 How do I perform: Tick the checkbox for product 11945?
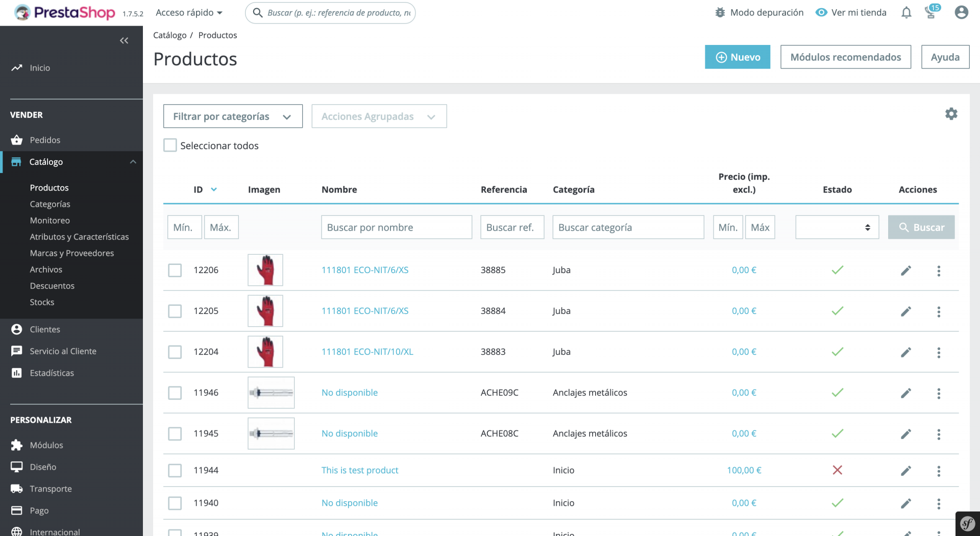tap(175, 433)
